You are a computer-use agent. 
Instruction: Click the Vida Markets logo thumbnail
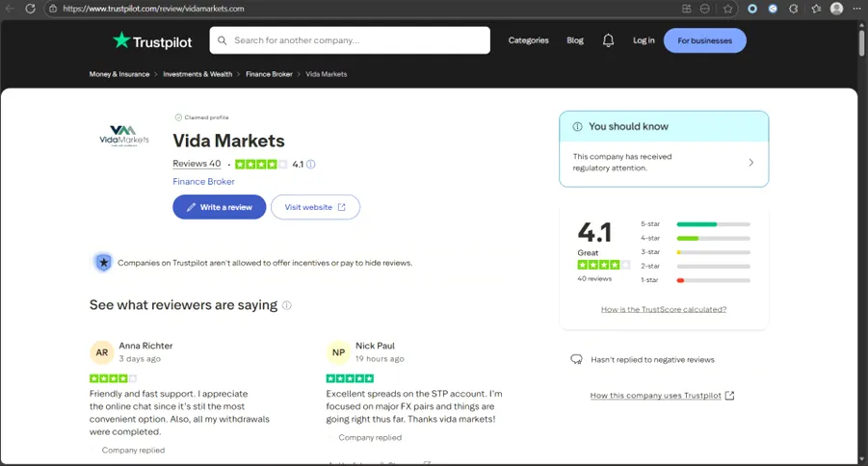124,135
